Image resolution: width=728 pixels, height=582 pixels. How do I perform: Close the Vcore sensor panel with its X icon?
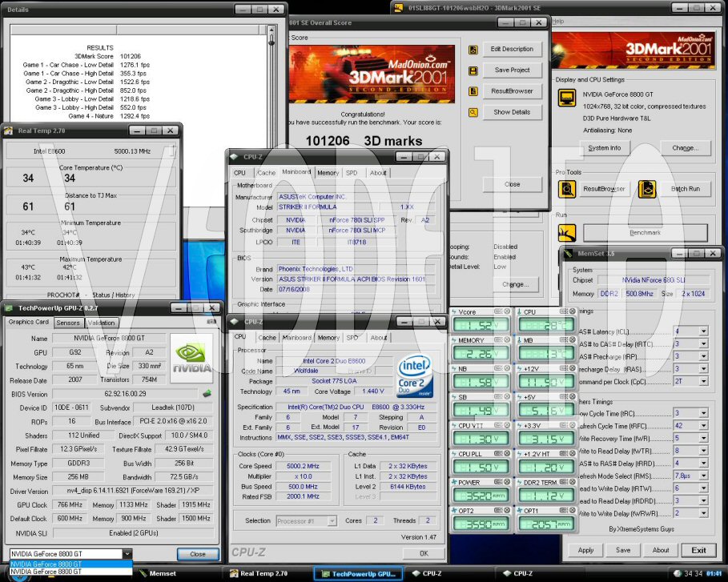507,311
